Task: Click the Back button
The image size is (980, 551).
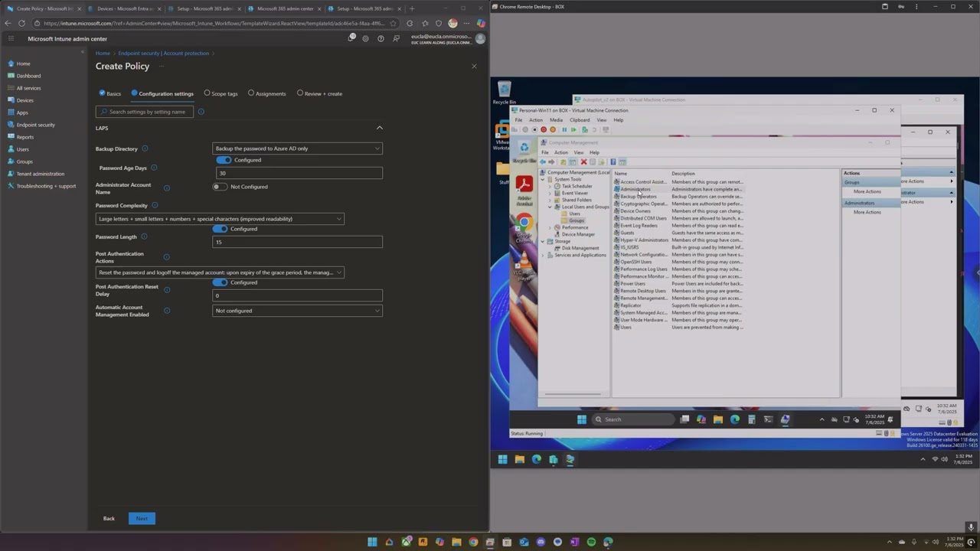Action: [x=109, y=519]
